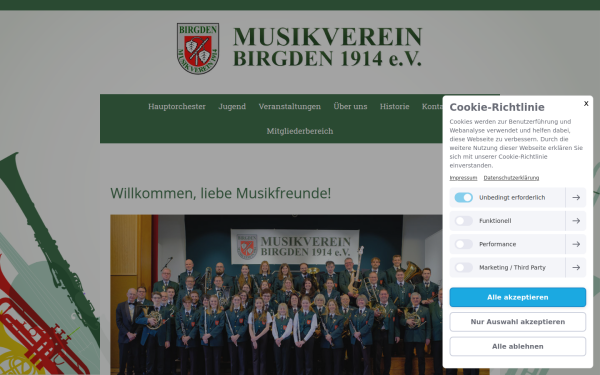This screenshot has width=600, height=375.
Task: Open the Jugend menu item
Action: coord(232,106)
